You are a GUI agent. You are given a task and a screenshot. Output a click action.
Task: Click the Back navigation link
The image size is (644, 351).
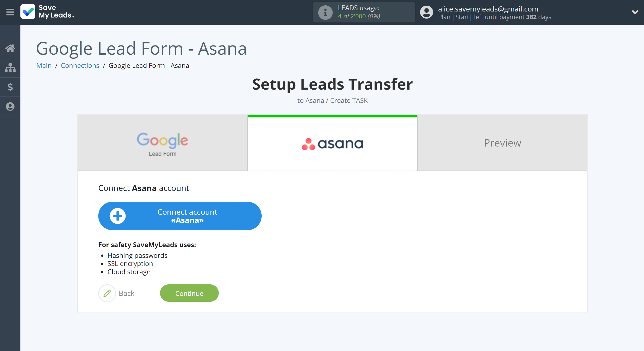(x=127, y=293)
